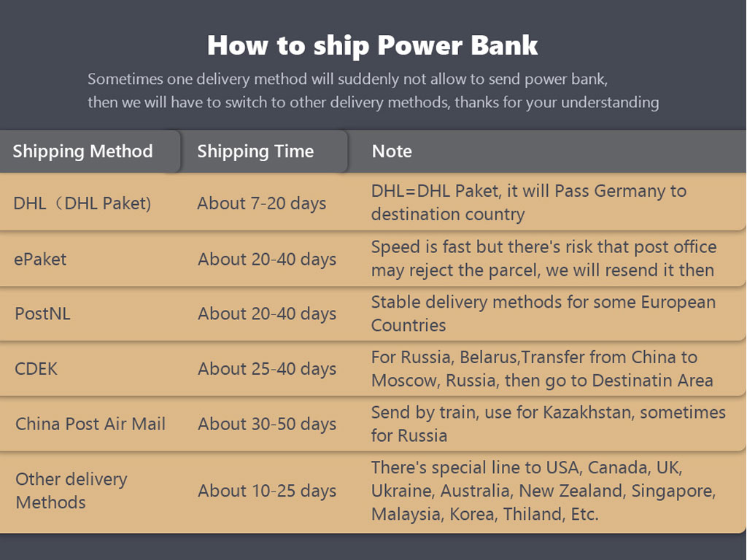Click the 'Send by train' Kazakhstan note
Screen dimensions: 747x560
point(548,424)
